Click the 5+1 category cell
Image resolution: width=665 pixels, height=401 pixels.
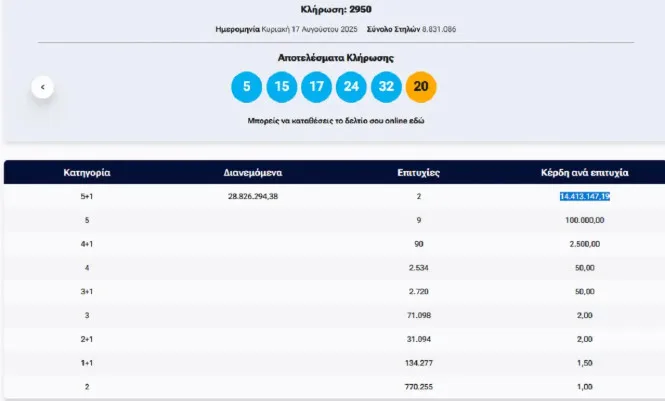tap(87, 196)
